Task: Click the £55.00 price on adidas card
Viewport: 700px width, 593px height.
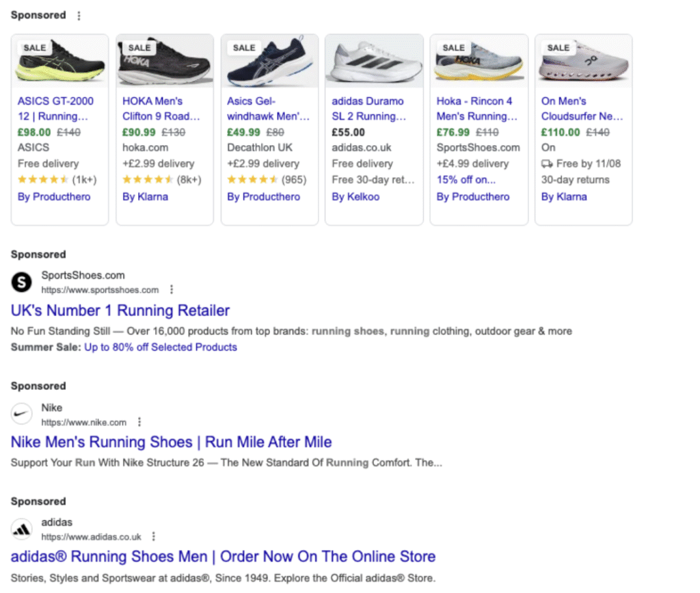Action: pyautogui.click(x=348, y=133)
